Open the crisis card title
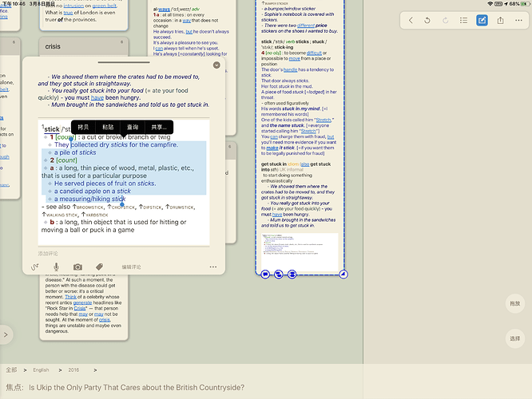Image resolution: width=532 pixels, height=399 pixels. click(x=53, y=46)
